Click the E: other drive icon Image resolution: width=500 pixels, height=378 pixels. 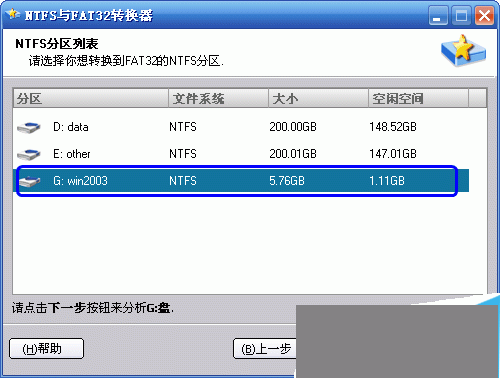[29, 154]
